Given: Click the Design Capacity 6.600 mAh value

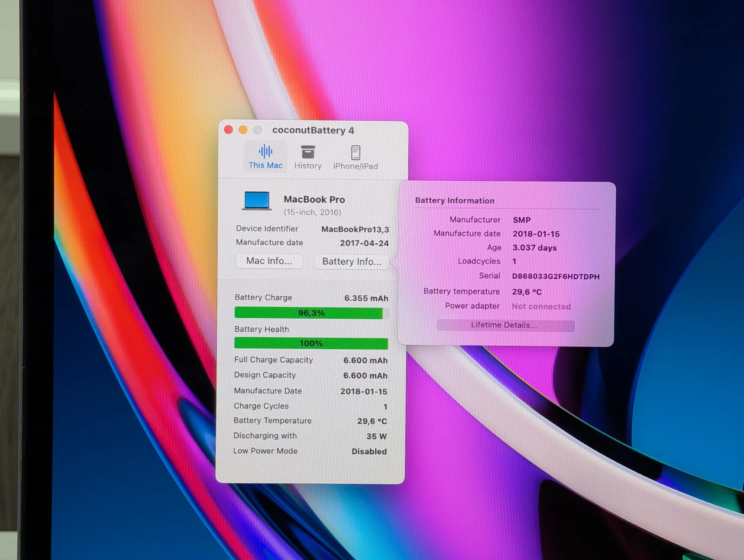Looking at the screenshot, I should click(x=365, y=376).
